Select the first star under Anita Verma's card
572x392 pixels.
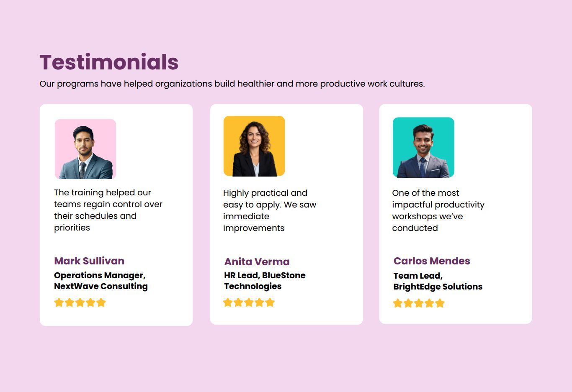228,302
